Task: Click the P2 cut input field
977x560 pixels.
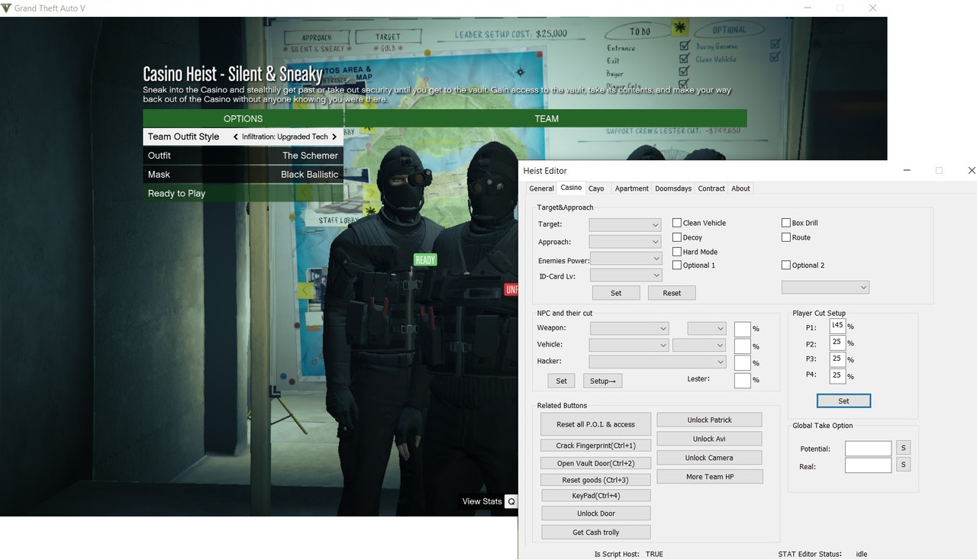Action: [837, 343]
